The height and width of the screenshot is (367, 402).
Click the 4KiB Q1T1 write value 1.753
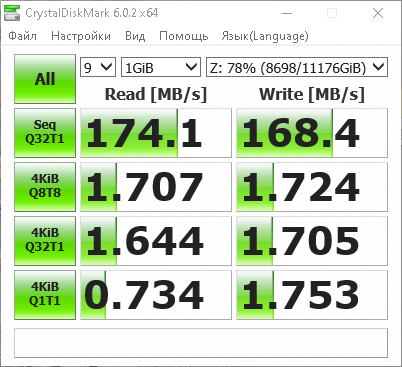tap(312, 295)
